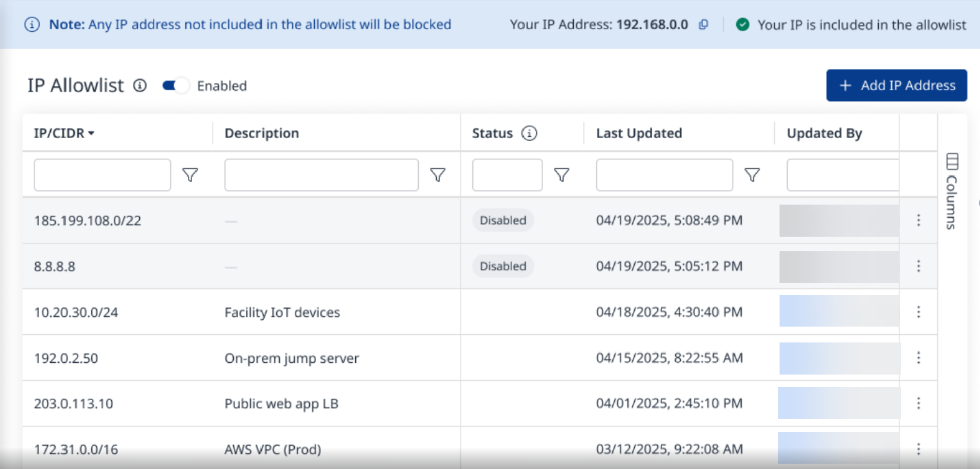Click the Add IP Address button
The image size is (980, 469).
pos(896,85)
